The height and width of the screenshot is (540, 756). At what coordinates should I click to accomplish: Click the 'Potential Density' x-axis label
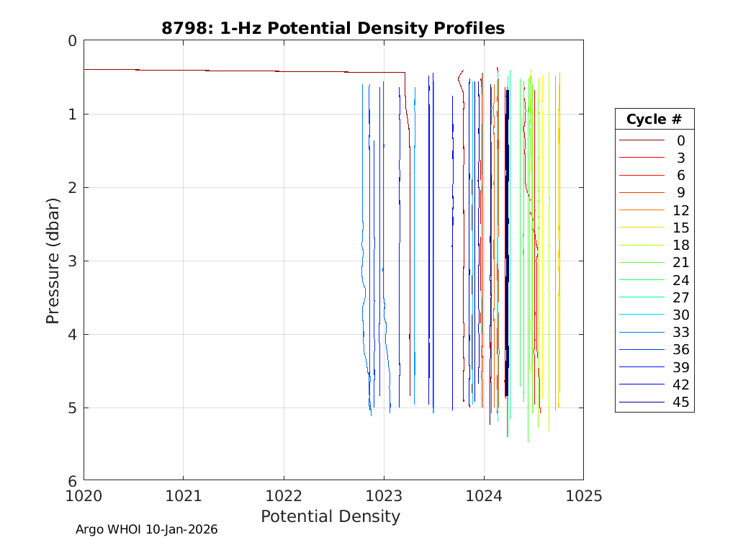pos(330,516)
